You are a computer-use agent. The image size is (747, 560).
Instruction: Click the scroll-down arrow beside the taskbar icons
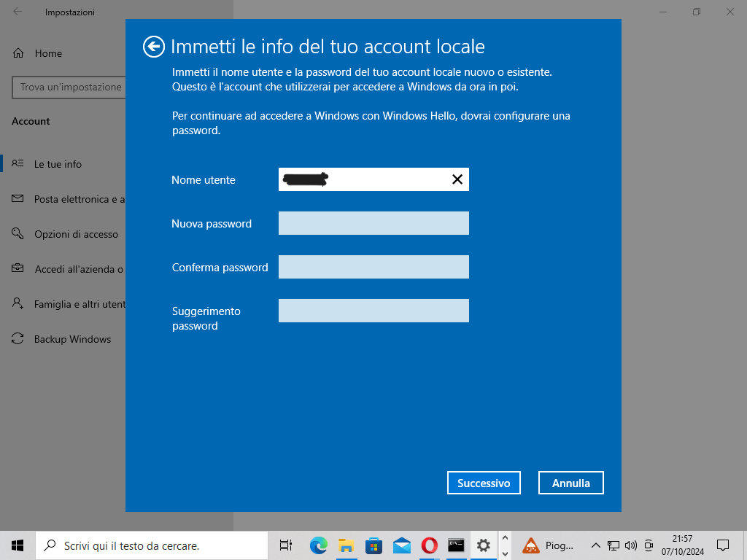tap(504, 554)
